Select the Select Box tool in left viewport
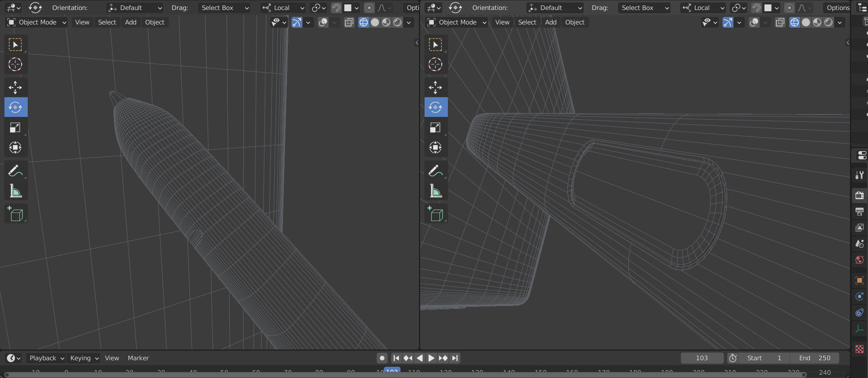 coord(15,45)
